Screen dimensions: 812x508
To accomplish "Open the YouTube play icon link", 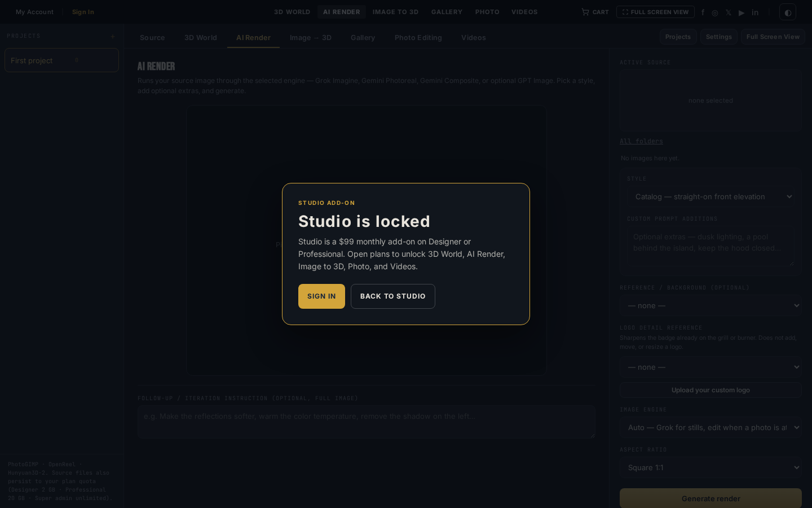I will coord(742,12).
